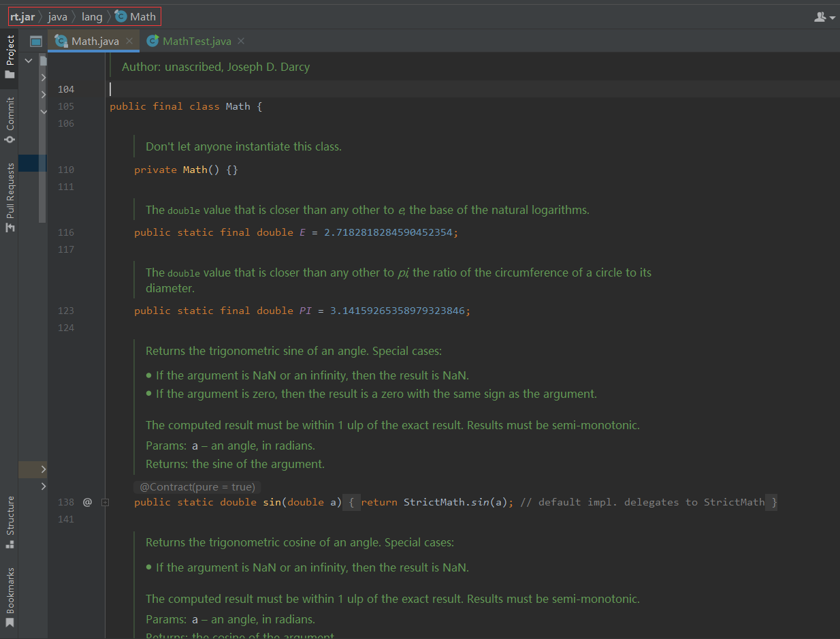Click line number 141 in the gutter
The height and width of the screenshot is (639, 840).
point(66,519)
